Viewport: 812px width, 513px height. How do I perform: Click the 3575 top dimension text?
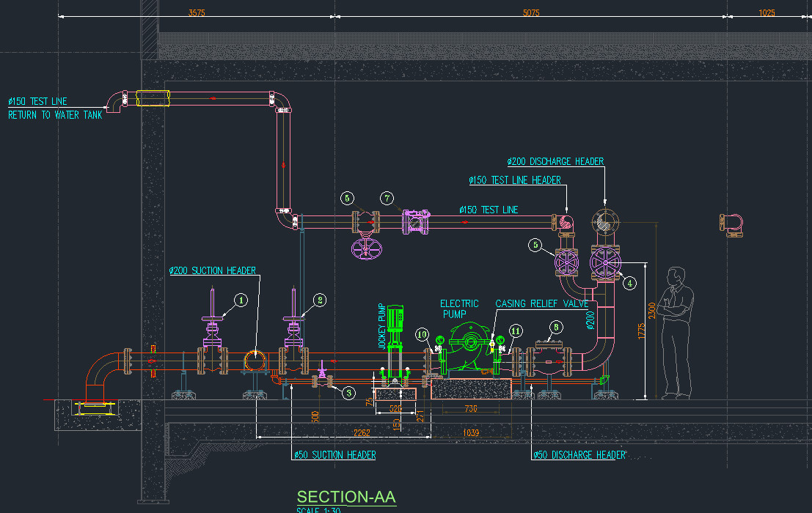[x=197, y=12]
